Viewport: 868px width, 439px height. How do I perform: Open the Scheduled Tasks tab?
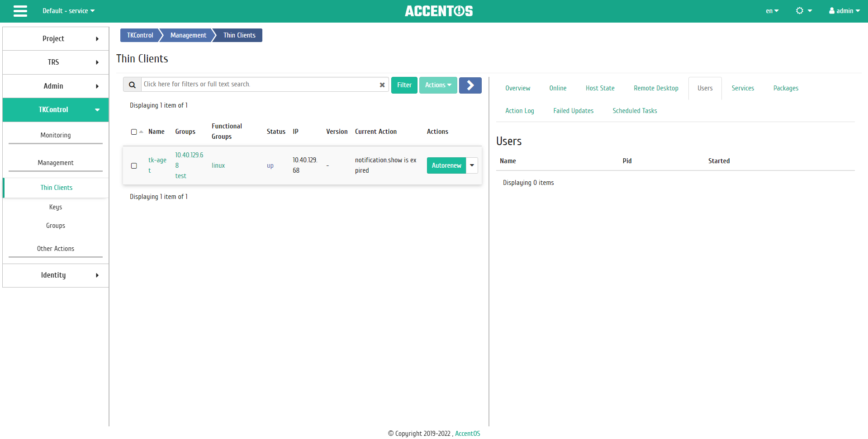tap(635, 111)
